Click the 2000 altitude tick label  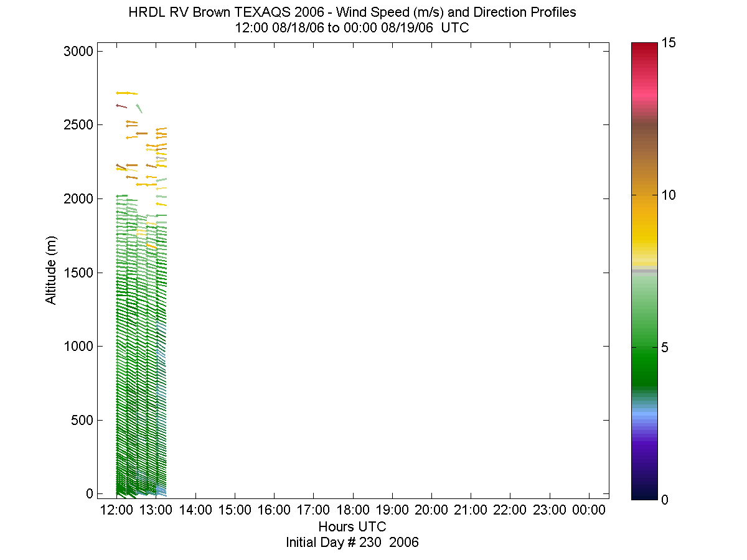78,198
